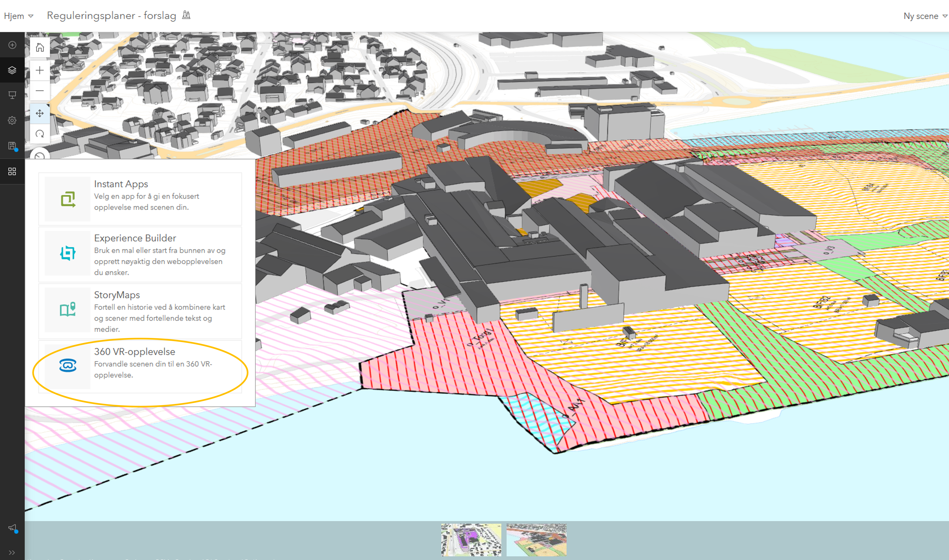Open the second slide thumbnail
The image size is (949, 560).
coord(536,540)
